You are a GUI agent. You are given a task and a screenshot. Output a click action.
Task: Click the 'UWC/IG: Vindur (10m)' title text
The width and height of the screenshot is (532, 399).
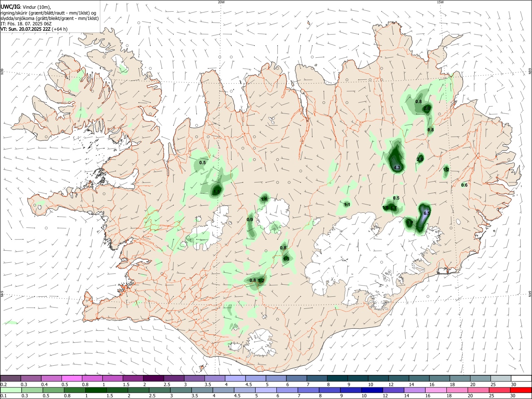pyautogui.click(x=26, y=7)
